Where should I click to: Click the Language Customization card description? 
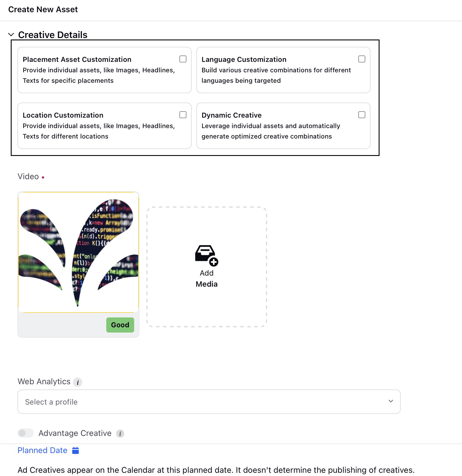point(276,76)
